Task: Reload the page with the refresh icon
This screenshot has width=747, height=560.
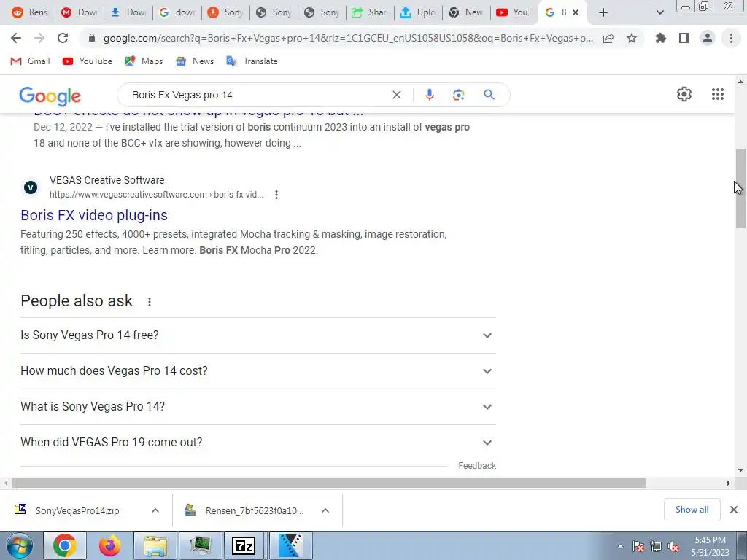Action: pyautogui.click(x=63, y=38)
